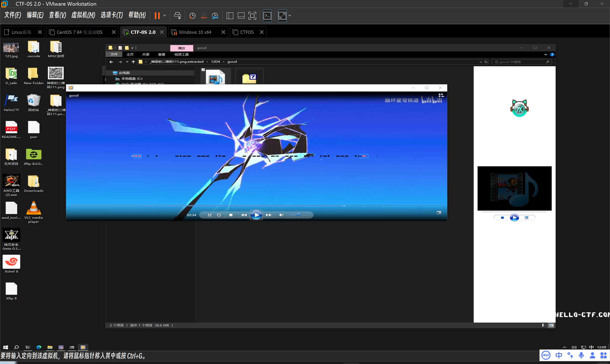Click the player's volume slider
Image resolution: width=610 pixels, height=364 pixels.
point(299,215)
